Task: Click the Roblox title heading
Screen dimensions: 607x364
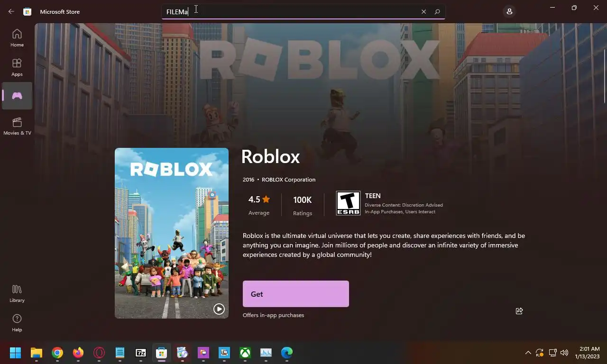Action: click(270, 157)
